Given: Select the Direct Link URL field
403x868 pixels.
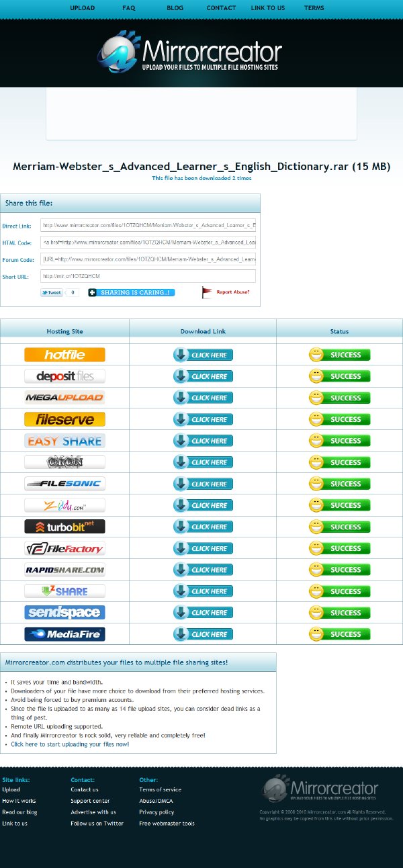Looking at the screenshot, I should click(x=148, y=226).
